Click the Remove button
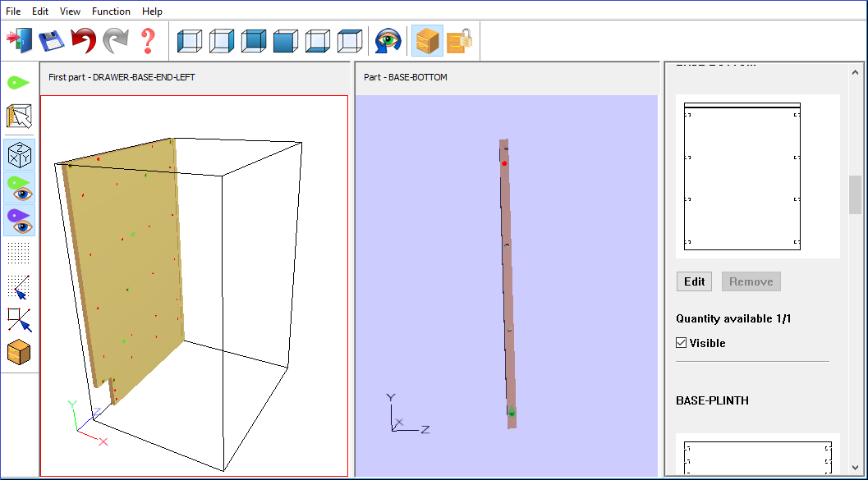The width and height of the screenshot is (868, 480). pyautogui.click(x=751, y=281)
